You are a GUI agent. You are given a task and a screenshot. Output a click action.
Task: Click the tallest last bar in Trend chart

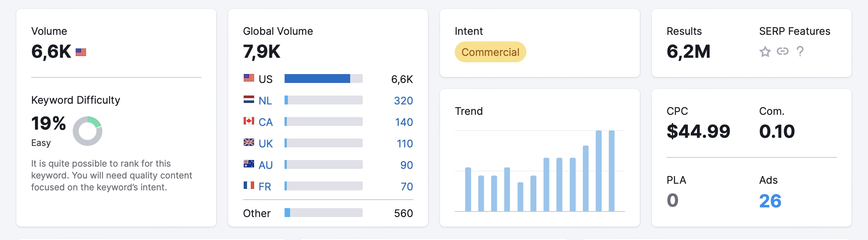point(612,171)
